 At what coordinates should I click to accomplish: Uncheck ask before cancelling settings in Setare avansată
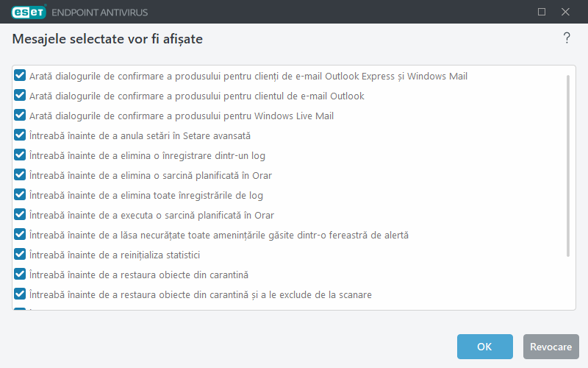click(20, 135)
